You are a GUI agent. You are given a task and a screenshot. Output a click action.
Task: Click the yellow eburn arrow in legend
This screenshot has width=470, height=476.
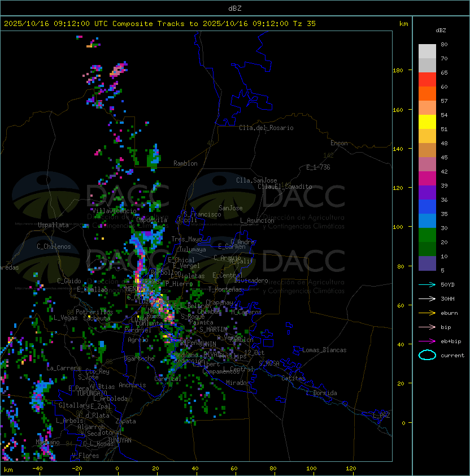[427, 313]
